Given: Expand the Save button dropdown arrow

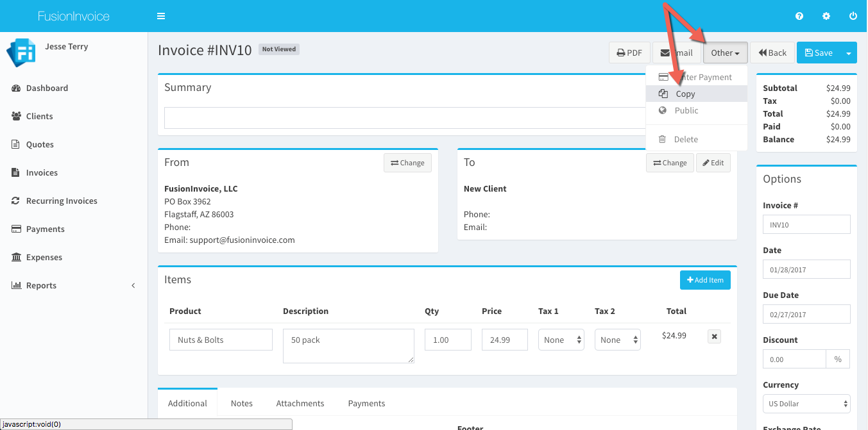Looking at the screenshot, I should [848, 53].
